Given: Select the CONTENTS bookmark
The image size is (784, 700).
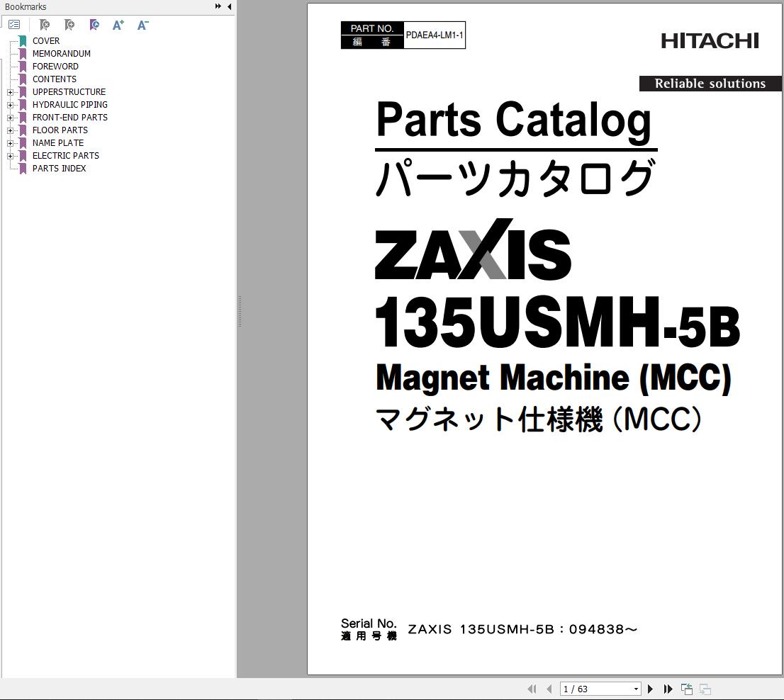Looking at the screenshot, I should click(54, 79).
